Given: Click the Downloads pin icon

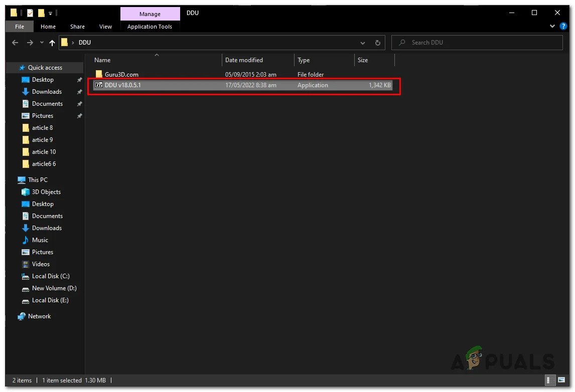Looking at the screenshot, I should point(79,92).
